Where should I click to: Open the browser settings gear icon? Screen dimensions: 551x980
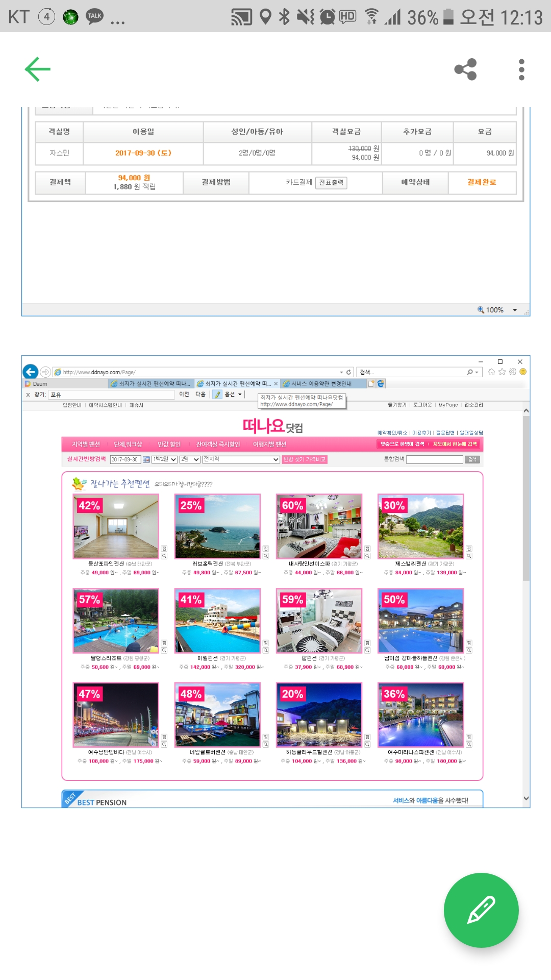tap(513, 372)
